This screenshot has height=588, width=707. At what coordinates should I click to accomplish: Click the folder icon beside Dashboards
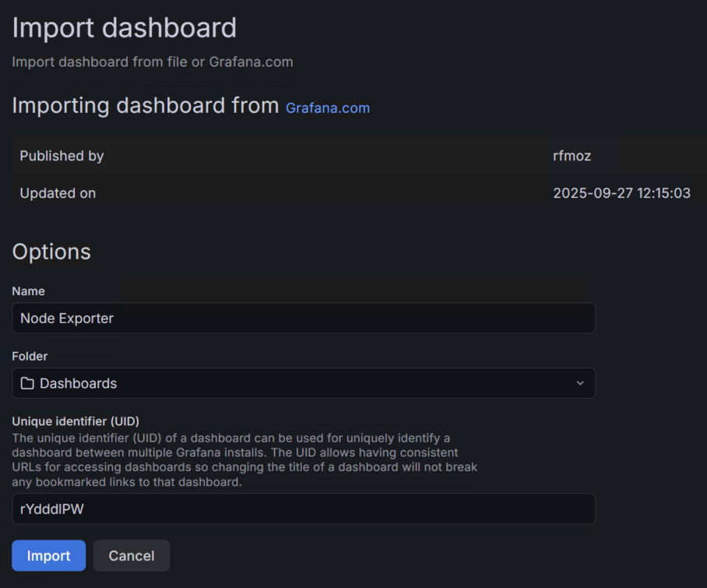(x=27, y=383)
